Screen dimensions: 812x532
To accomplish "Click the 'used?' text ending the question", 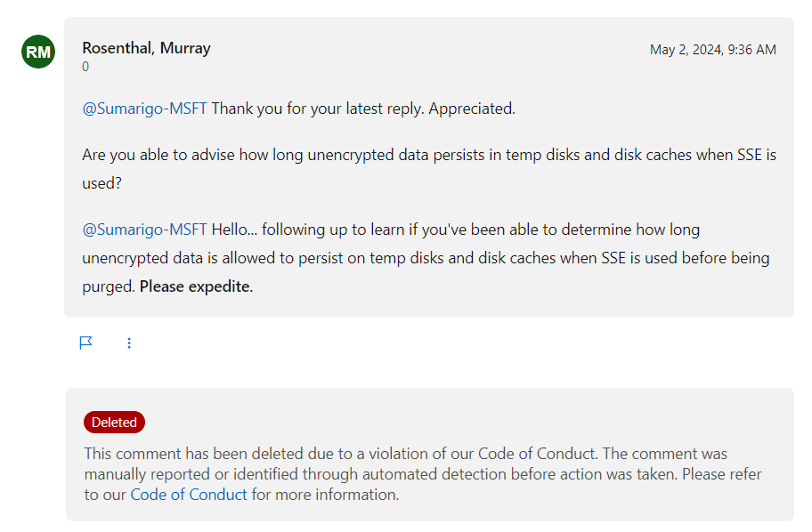I will pyautogui.click(x=102, y=184).
